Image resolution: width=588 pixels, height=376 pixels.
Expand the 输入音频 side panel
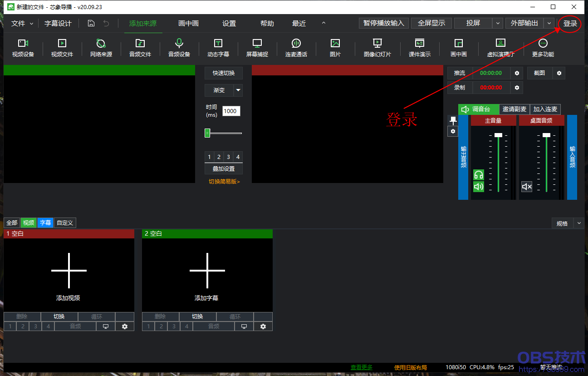point(572,157)
